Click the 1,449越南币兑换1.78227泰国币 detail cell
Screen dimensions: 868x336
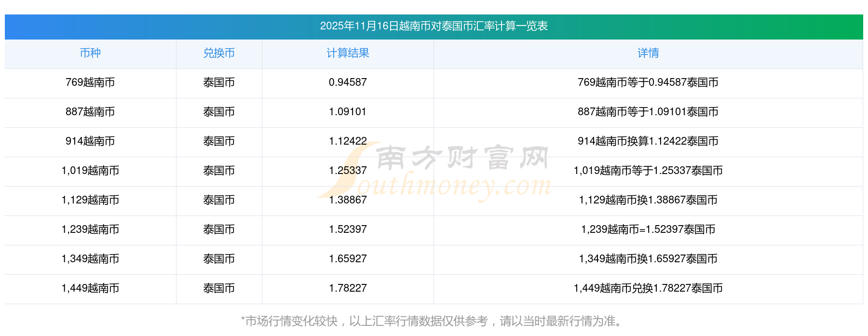[x=648, y=288]
